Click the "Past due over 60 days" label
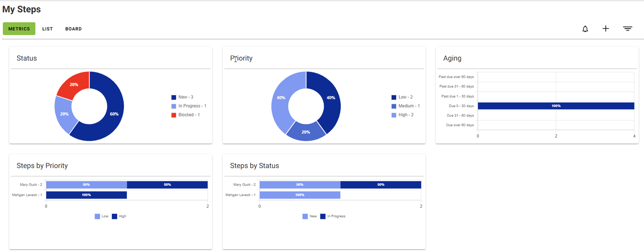Screen dimensions: 644x252 click(x=456, y=77)
